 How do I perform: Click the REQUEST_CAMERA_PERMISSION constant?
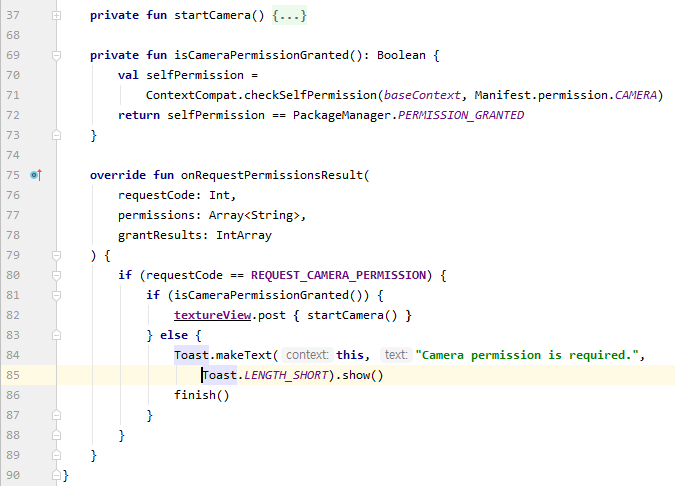coord(340,275)
